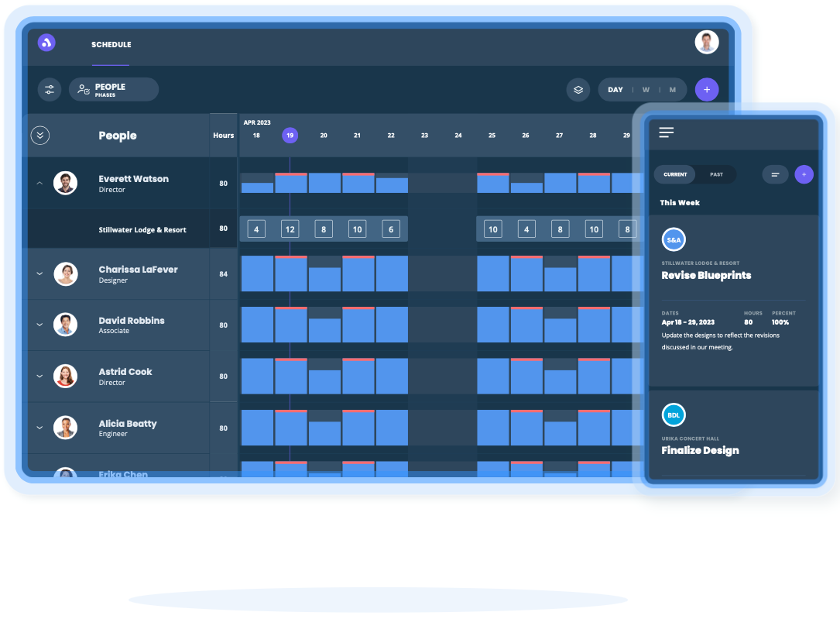This screenshot has width=840, height=619.
Task: Click the double-chevron beside People header
Action: click(x=39, y=135)
